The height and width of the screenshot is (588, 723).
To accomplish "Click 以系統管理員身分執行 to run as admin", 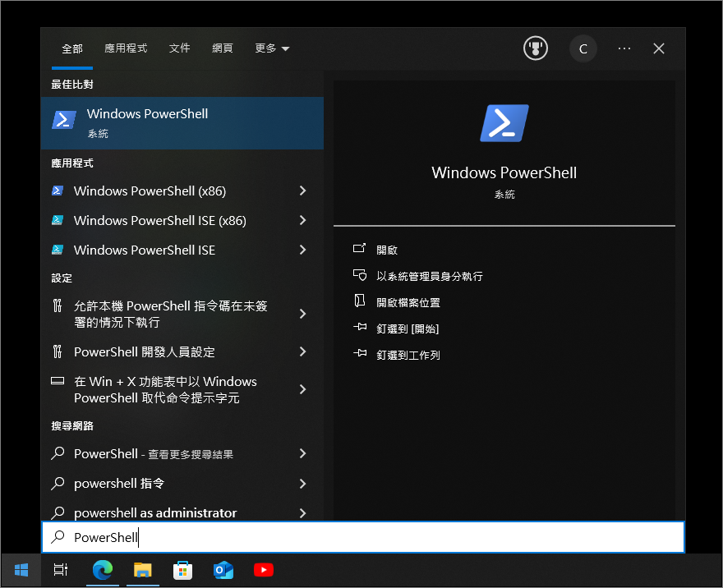I will [429, 276].
